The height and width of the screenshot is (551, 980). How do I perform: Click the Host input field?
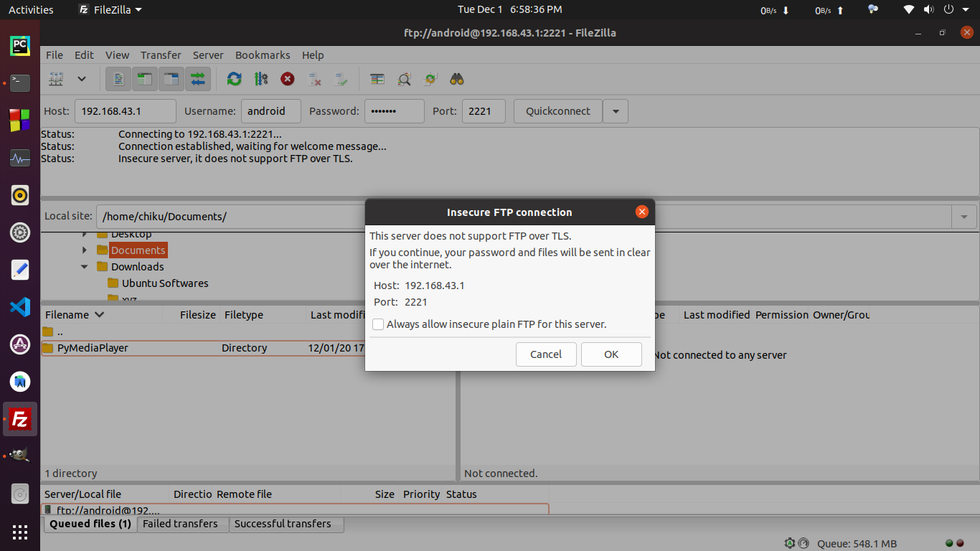[126, 111]
